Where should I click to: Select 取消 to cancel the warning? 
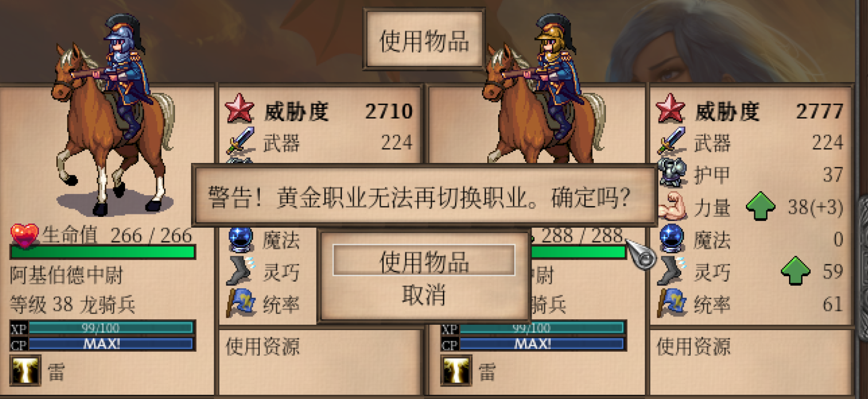(x=424, y=295)
